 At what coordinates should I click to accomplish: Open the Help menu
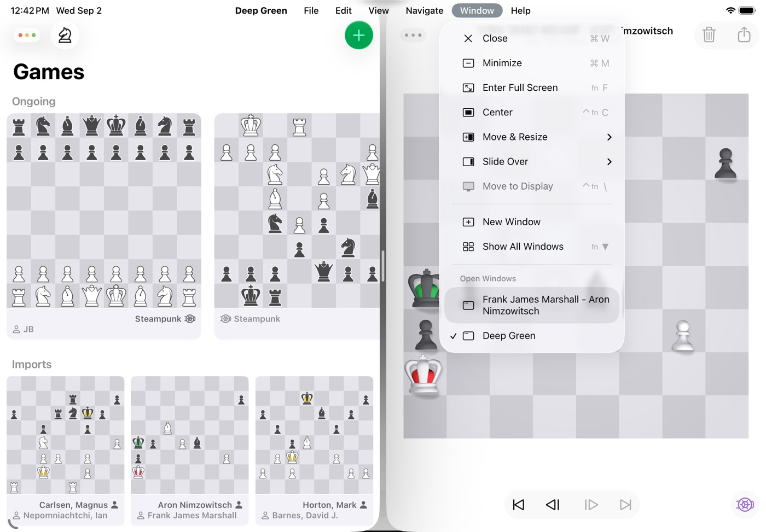521,10
